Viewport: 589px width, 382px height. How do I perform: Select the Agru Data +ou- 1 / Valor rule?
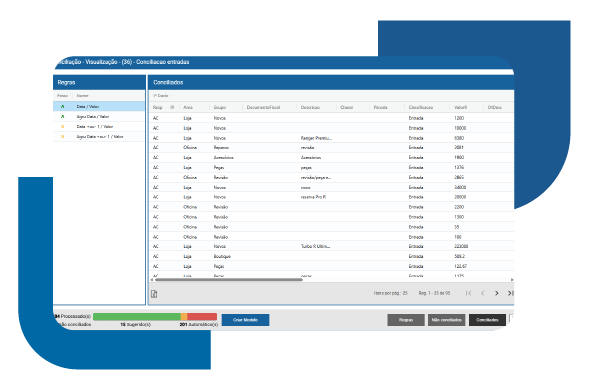coord(99,137)
